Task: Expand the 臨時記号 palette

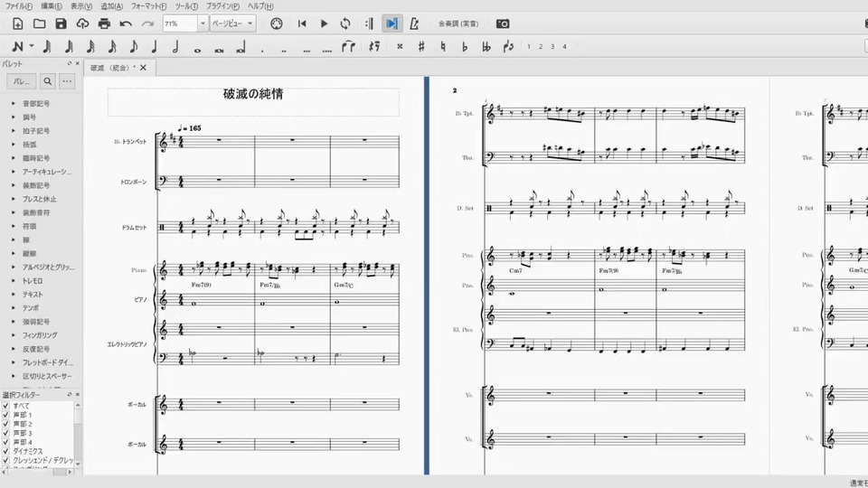Action: (x=14, y=158)
